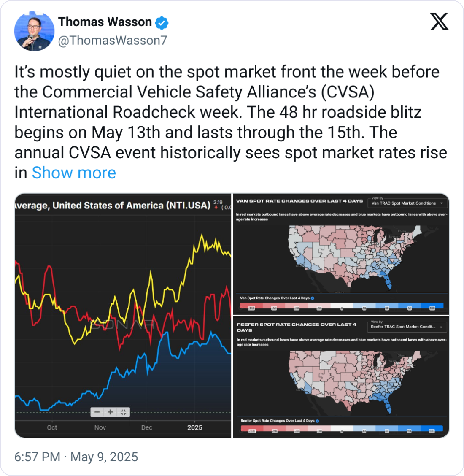Click the @ThomasWasson7 handle
Screen dimensions: 464x476
tap(113, 41)
